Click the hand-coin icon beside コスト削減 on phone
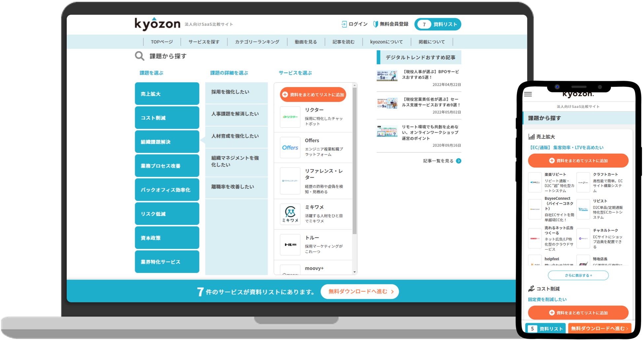The image size is (644, 340). [531, 289]
